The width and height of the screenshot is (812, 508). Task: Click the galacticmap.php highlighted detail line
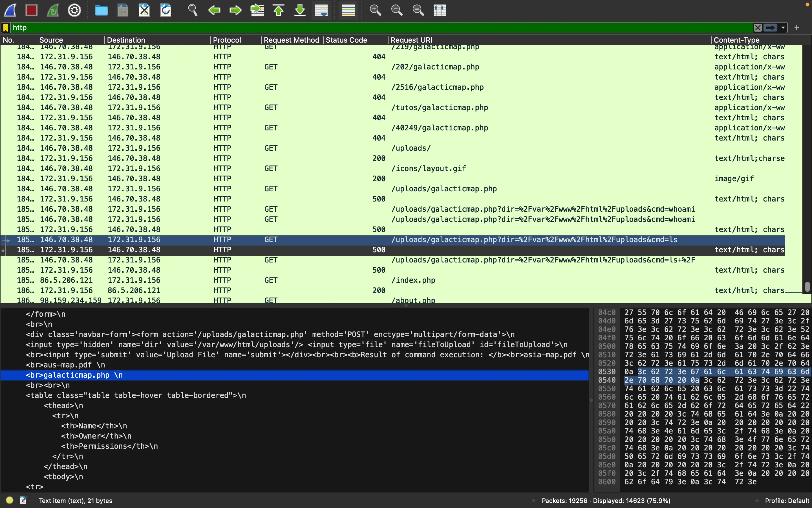(x=294, y=375)
